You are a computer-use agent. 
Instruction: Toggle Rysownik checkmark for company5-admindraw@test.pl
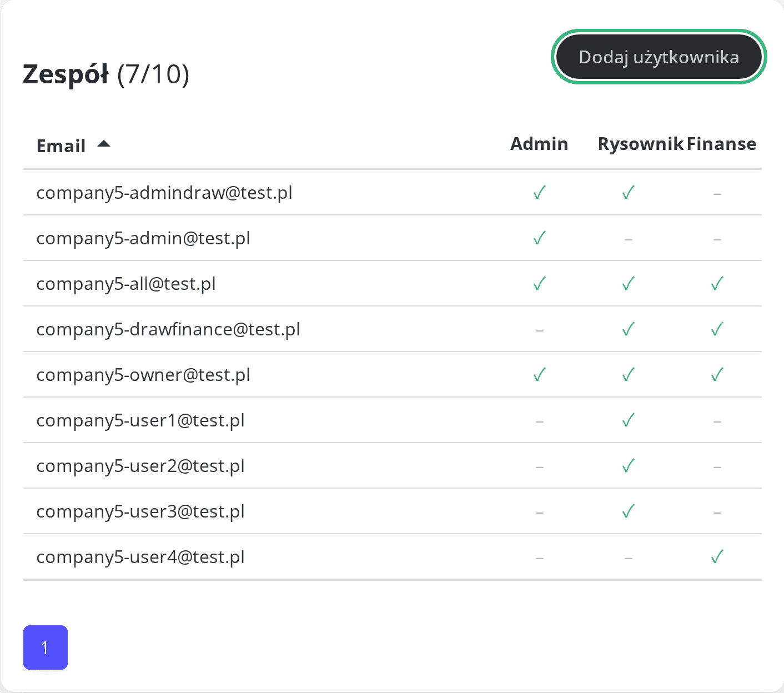[629, 193]
